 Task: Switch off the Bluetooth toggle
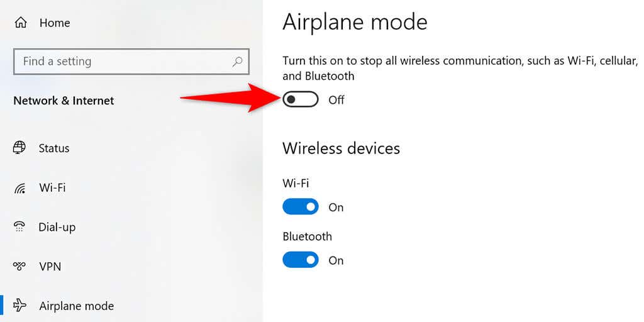[x=300, y=260]
